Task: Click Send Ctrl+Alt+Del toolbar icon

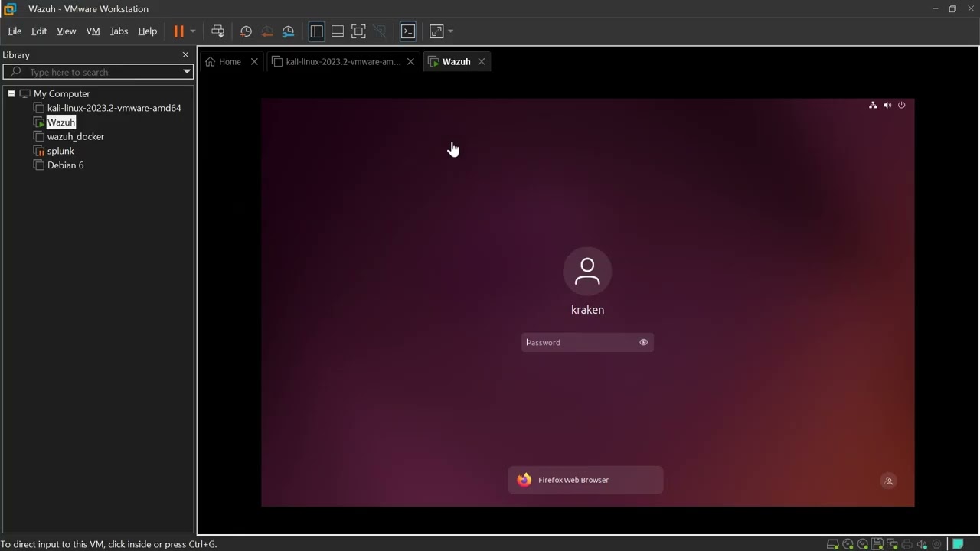Action: pyautogui.click(x=217, y=31)
